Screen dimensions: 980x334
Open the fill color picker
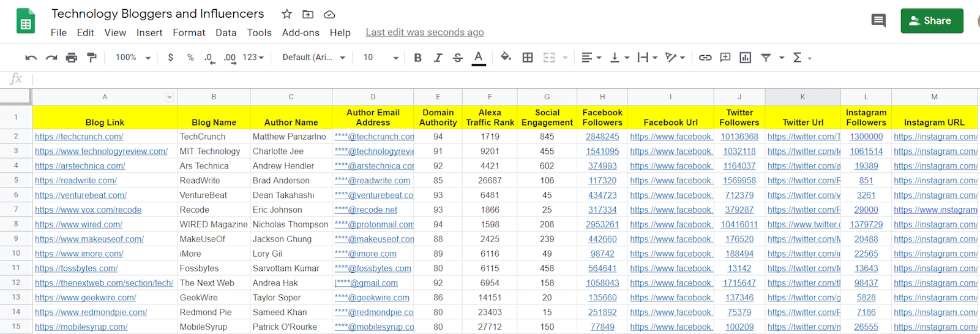point(506,58)
